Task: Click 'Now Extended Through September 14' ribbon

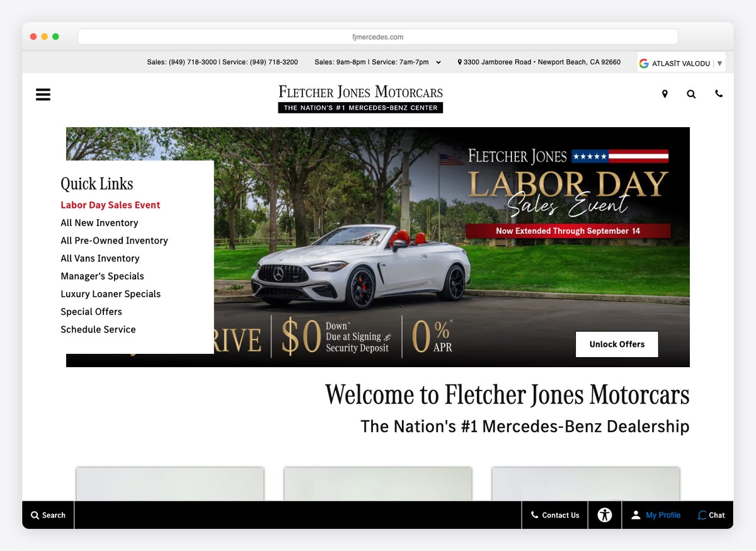Action: pos(568,231)
